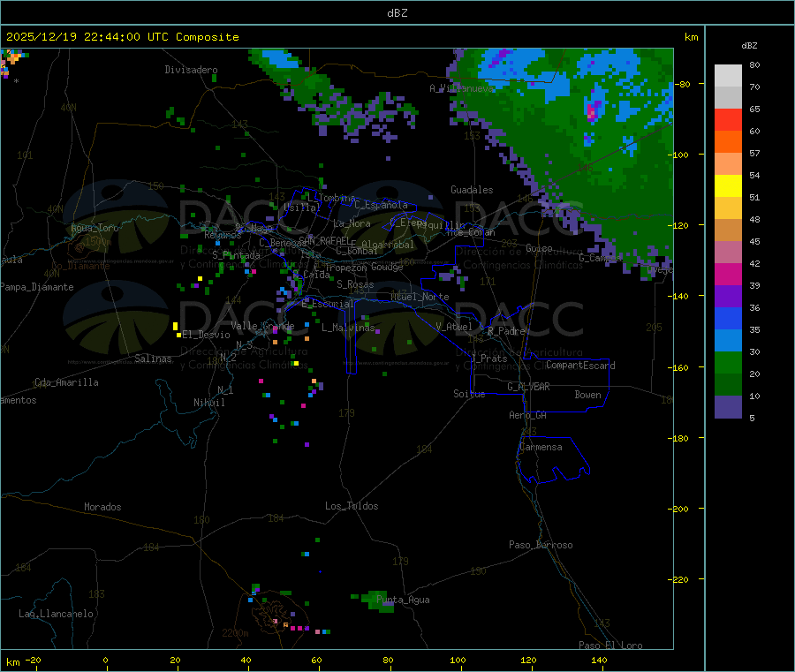Click the 2025/12/19 22:44:00 UTC Composite timestamp
The height and width of the screenshot is (672, 795).
coord(122,37)
